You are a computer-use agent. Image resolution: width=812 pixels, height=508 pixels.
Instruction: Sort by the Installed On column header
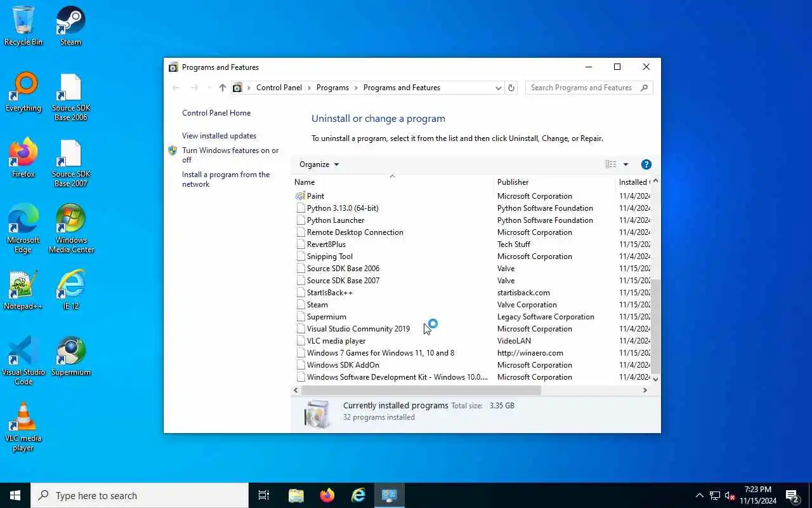(x=633, y=182)
